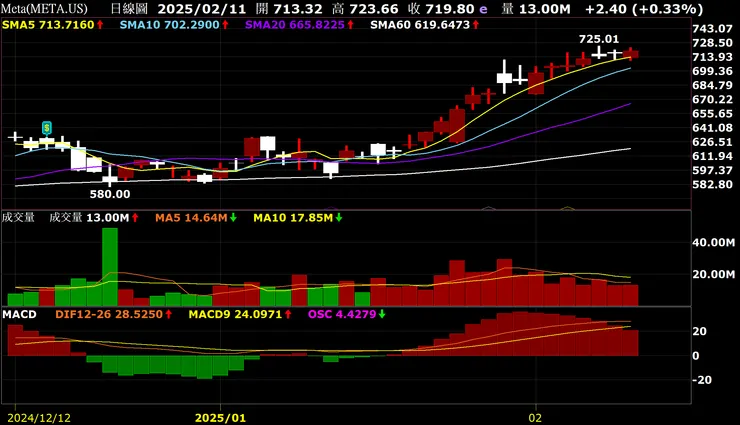Select the SMA20 665.8225 legend entry
This screenshot has width=740, height=425.
[300, 25]
